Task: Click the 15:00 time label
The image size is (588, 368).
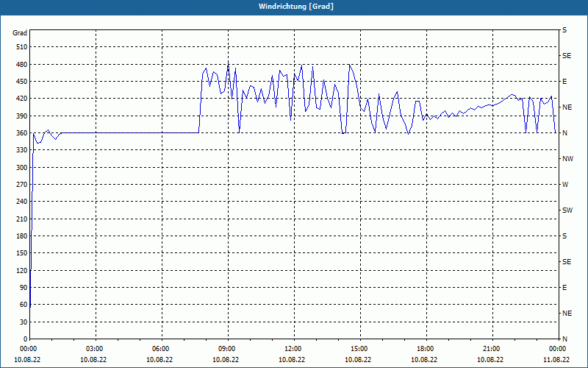Action: (360, 349)
